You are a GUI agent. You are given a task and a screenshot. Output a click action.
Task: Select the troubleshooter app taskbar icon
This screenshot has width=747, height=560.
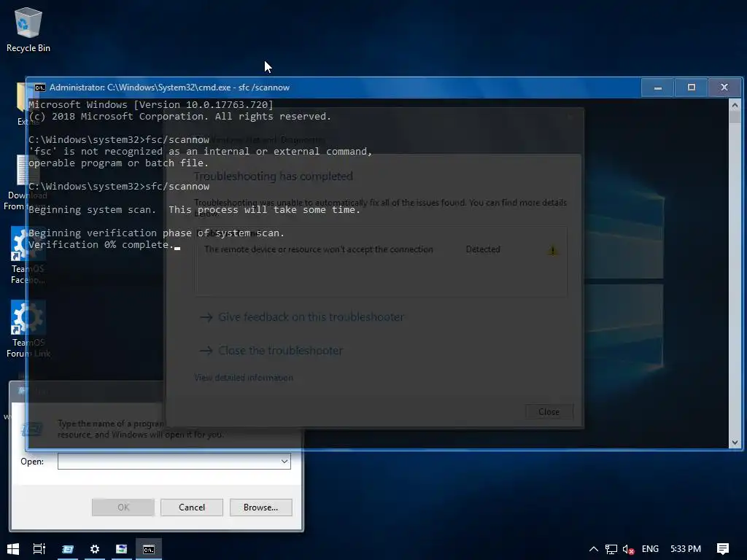click(x=122, y=549)
